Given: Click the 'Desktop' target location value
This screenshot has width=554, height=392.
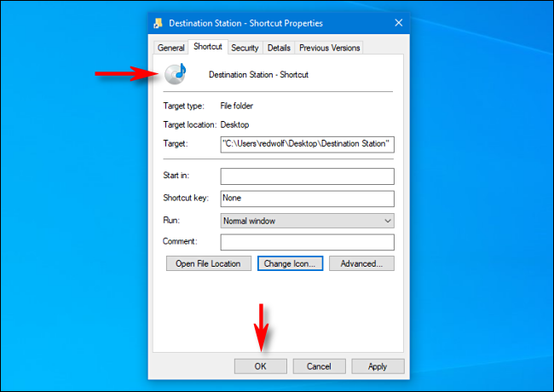Looking at the screenshot, I should coord(234,124).
